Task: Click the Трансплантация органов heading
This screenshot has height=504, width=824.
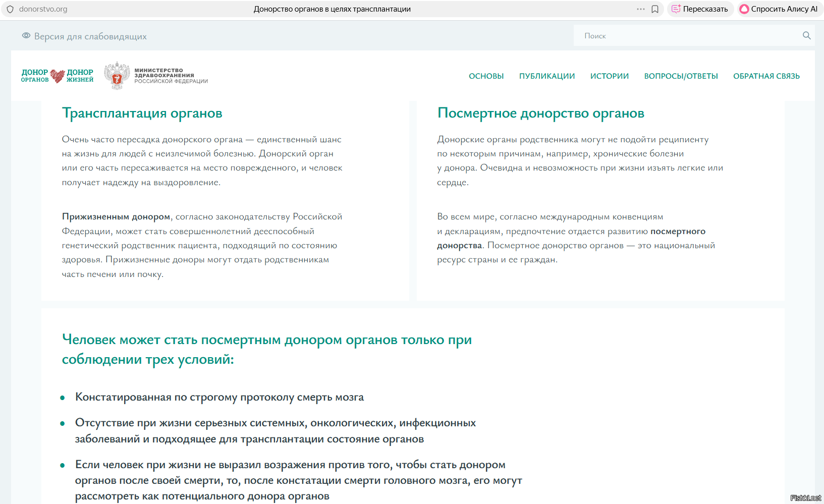Action: click(142, 113)
